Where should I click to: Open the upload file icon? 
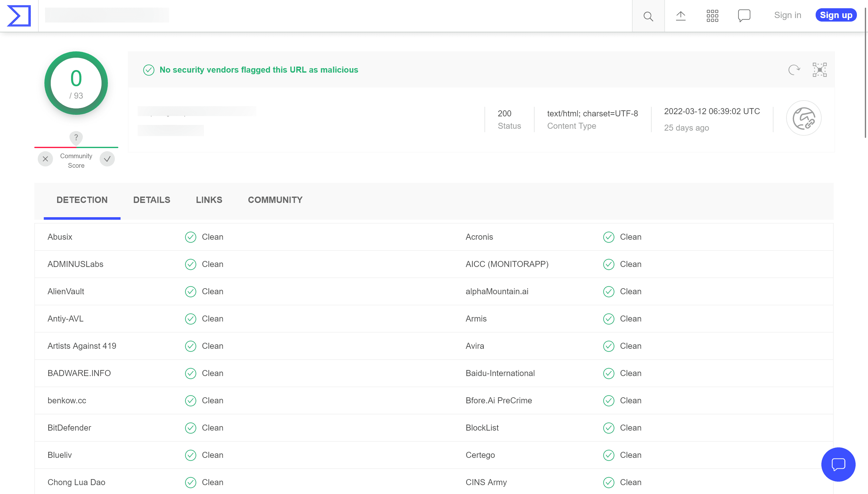pyautogui.click(x=680, y=16)
